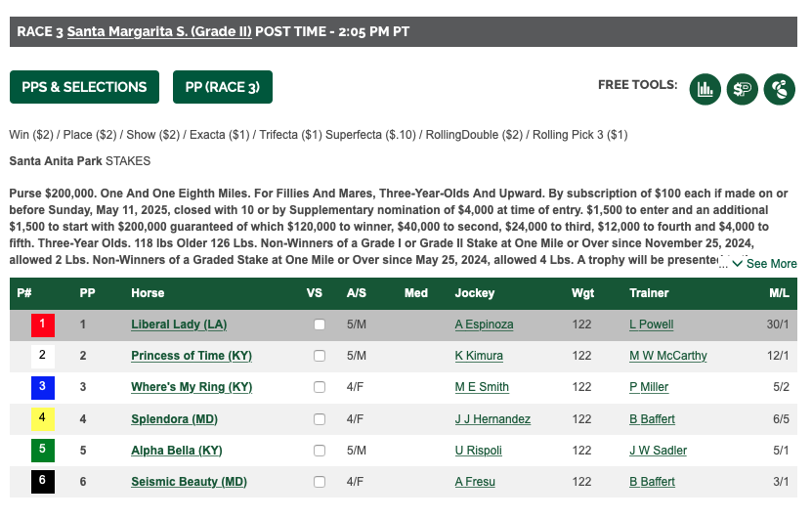Open the PP (RACE 3) button
Viewport: 812px width, 519px height.
click(x=223, y=87)
